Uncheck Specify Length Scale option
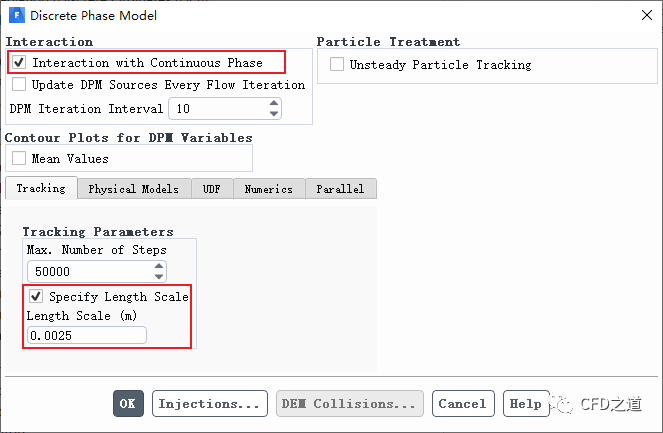663x433 pixels. coord(36,297)
